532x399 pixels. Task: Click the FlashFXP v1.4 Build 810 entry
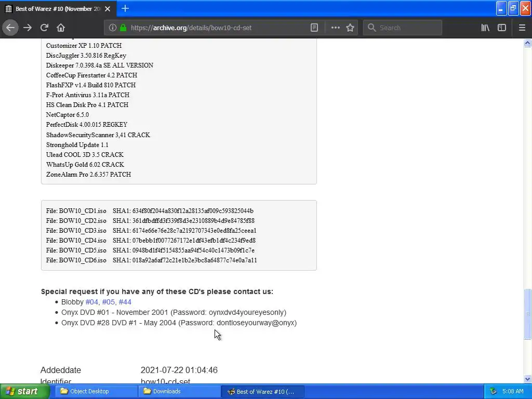point(91,85)
